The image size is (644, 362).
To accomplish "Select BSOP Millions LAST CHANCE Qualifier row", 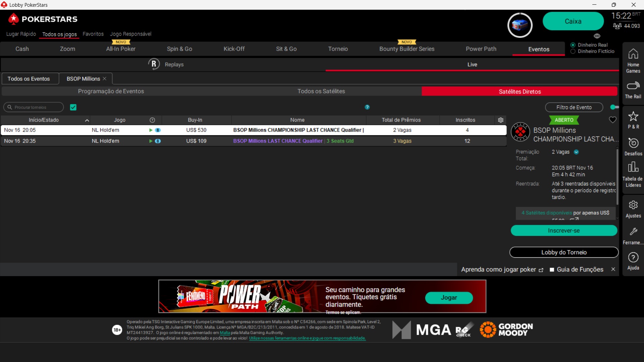I will coord(253,141).
